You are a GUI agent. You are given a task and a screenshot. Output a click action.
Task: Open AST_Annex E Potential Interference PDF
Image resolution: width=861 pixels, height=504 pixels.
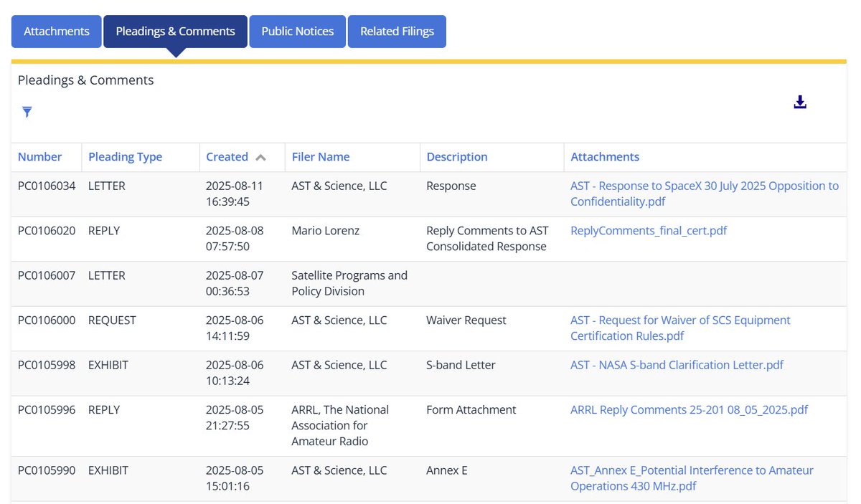point(692,478)
